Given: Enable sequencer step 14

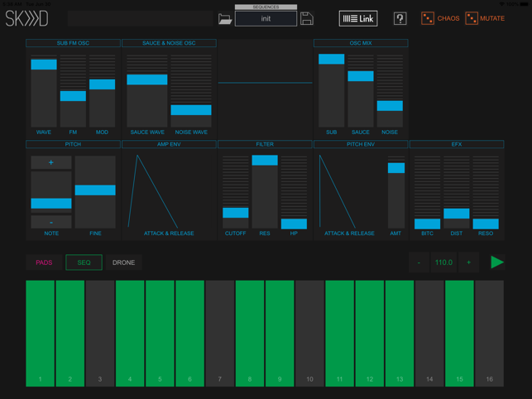Looking at the screenshot, I should tap(429, 333).
